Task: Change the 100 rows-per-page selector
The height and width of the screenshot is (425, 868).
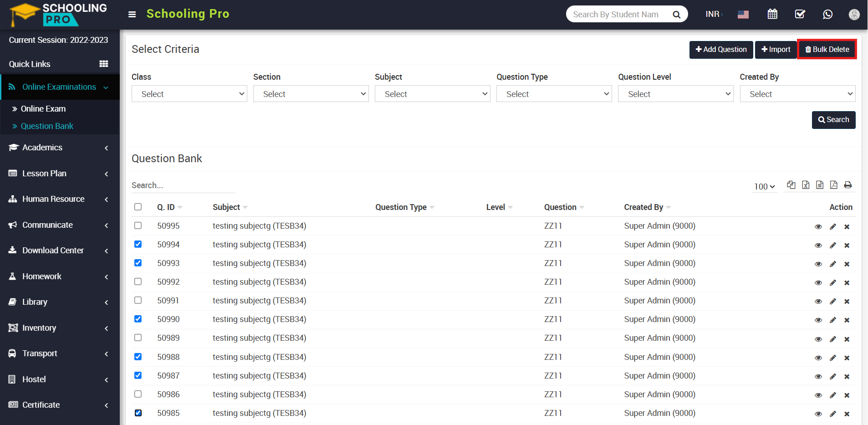Action: (x=765, y=186)
